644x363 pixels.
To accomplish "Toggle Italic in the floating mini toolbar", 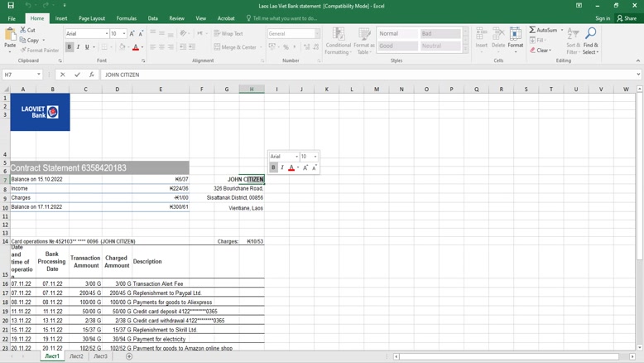I will point(282,167).
